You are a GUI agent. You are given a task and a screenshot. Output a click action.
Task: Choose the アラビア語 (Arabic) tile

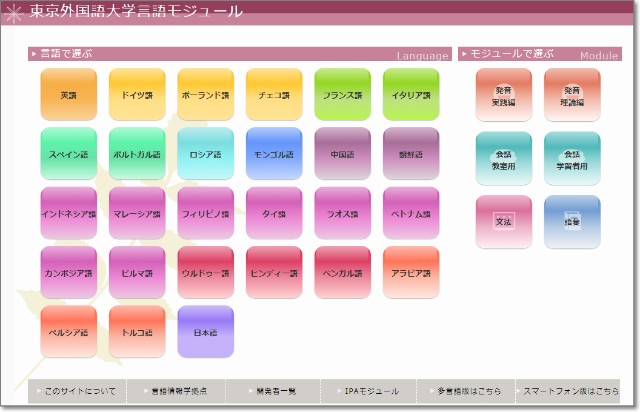pos(411,273)
